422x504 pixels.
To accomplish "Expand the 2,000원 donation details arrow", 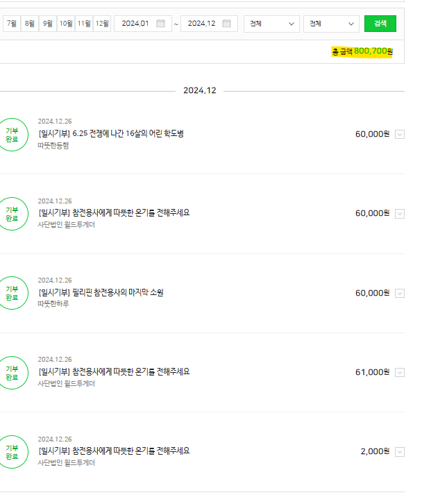I will coord(399,452).
